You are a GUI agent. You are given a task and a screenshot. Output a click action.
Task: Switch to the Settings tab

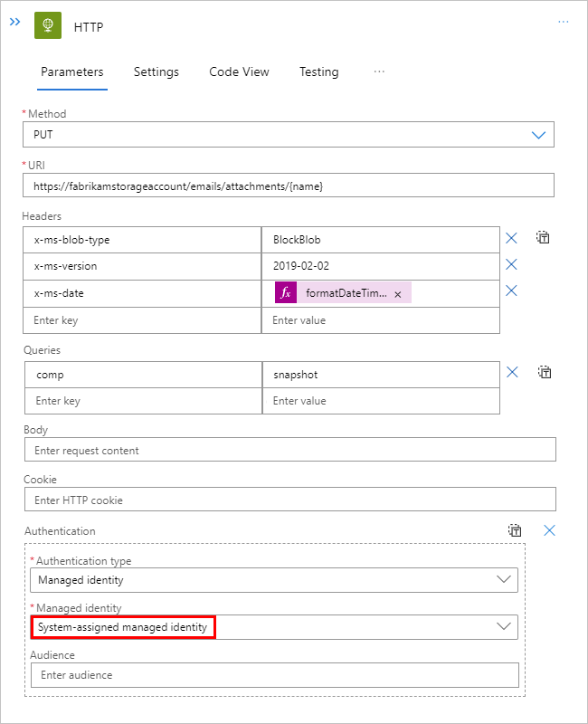(156, 72)
